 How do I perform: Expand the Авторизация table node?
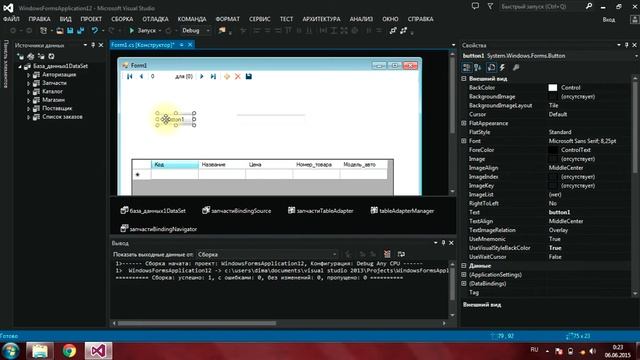pyautogui.click(x=28, y=75)
